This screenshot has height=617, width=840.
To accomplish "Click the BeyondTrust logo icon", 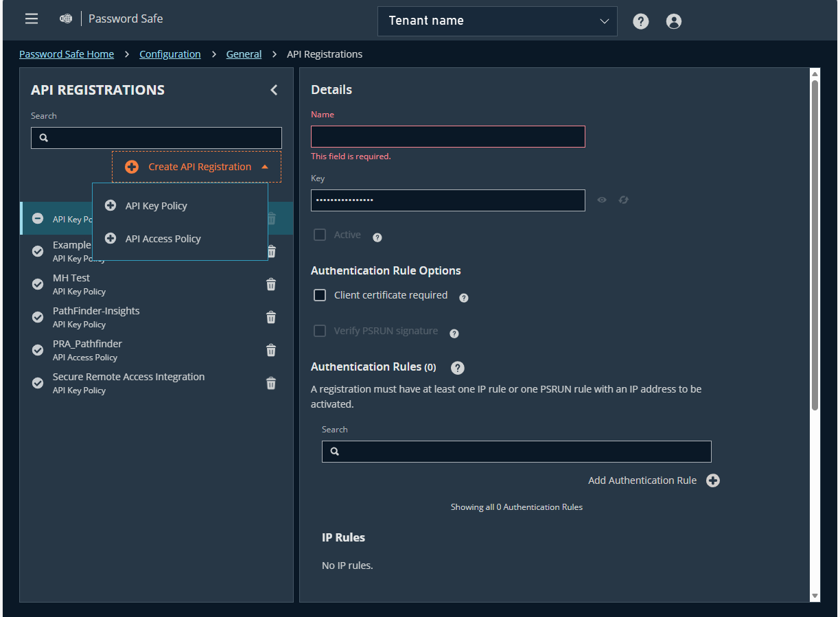I will (x=66, y=19).
